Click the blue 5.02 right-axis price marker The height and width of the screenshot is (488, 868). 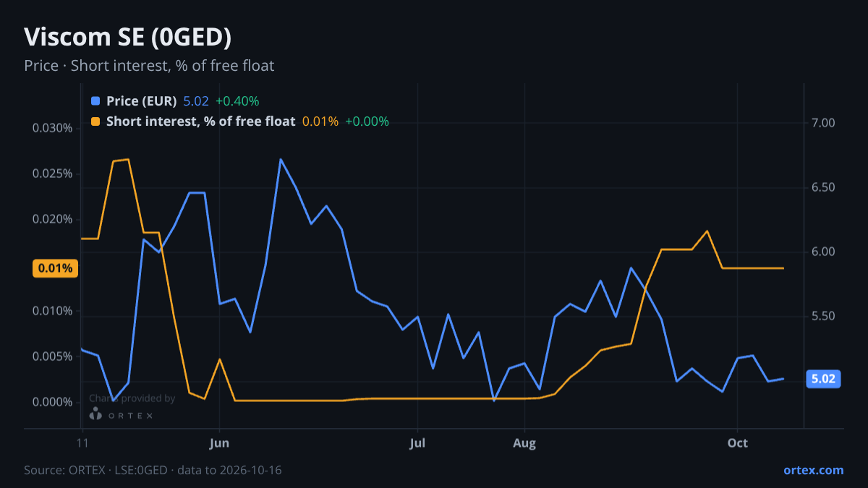click(x=823, y=379)
